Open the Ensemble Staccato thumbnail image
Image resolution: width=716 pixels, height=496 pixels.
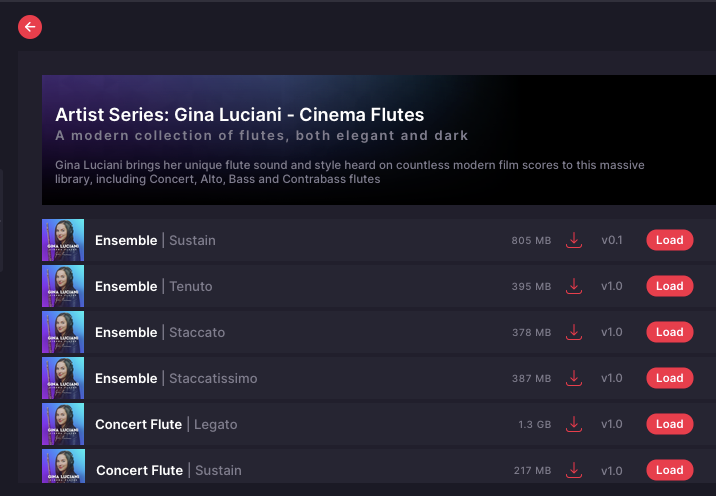pyautogui.click(x=63, y=332)
